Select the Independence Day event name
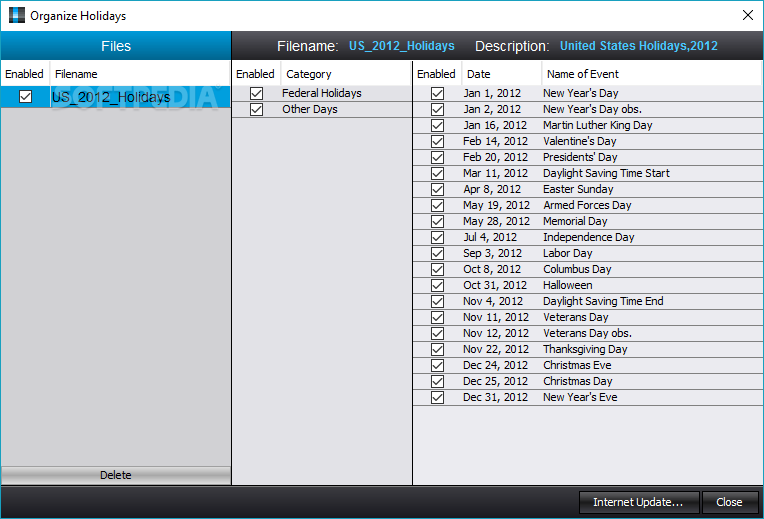The image size is (764, 519). point(589,237)
